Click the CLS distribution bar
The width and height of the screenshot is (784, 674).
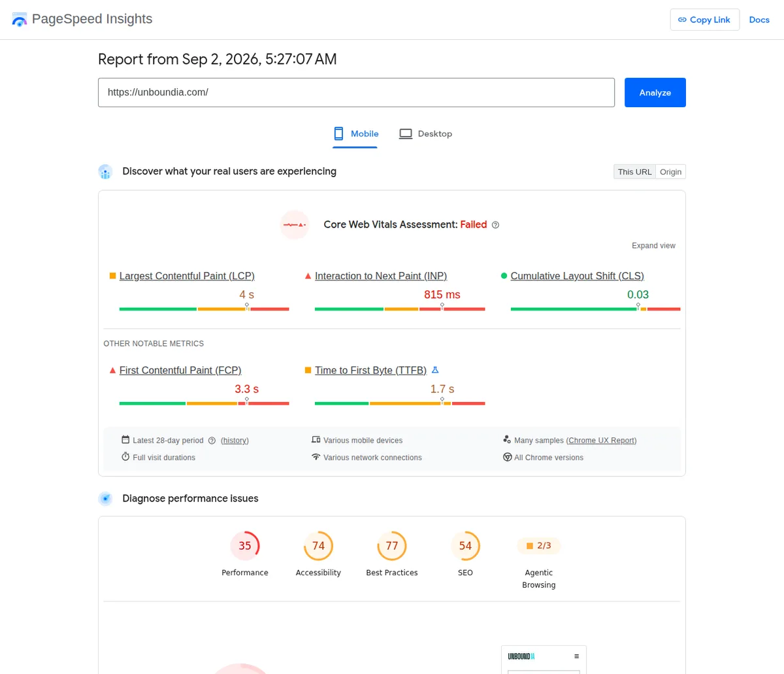595,309
